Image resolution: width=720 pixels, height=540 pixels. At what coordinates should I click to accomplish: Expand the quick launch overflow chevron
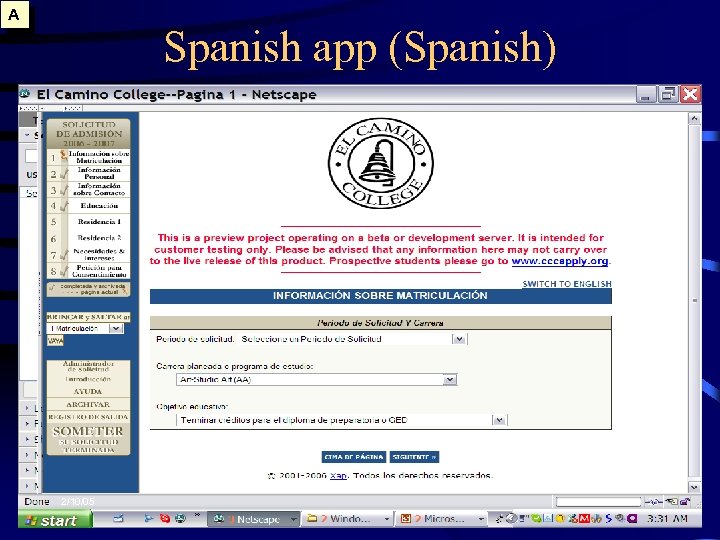[197, 516]
